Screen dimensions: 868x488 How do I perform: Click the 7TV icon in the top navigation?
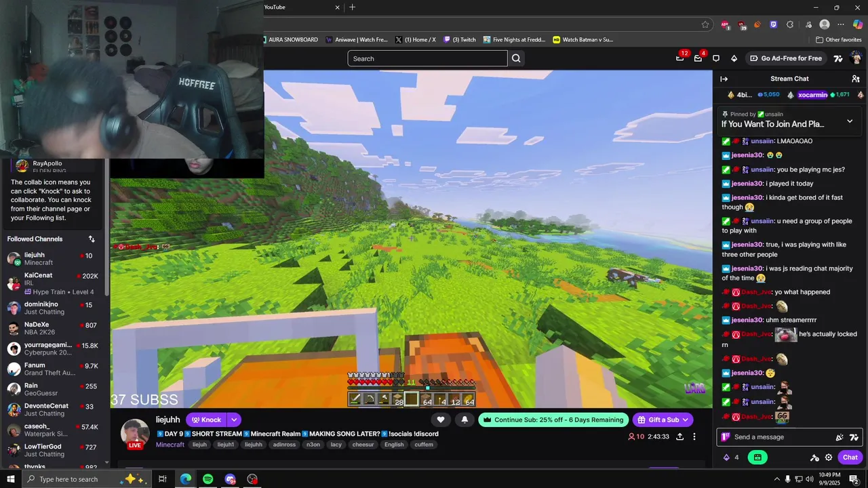click(x=838, y=58)
